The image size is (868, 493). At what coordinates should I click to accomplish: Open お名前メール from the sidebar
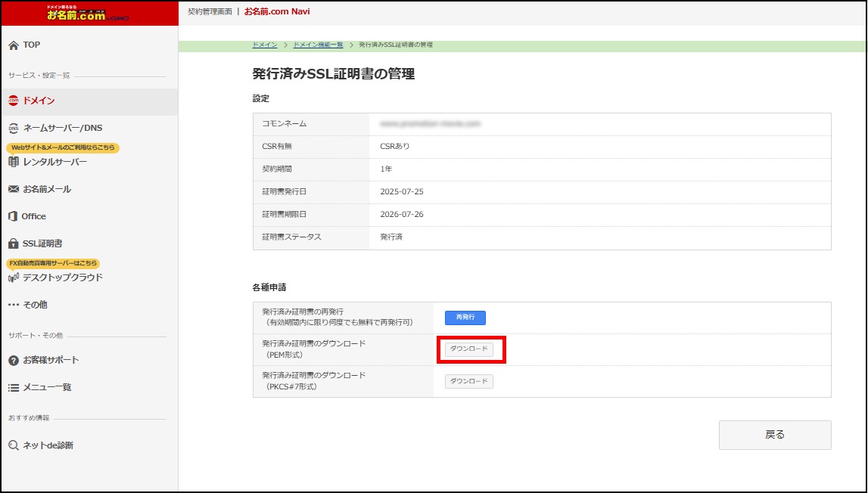[x=14, y=188]
